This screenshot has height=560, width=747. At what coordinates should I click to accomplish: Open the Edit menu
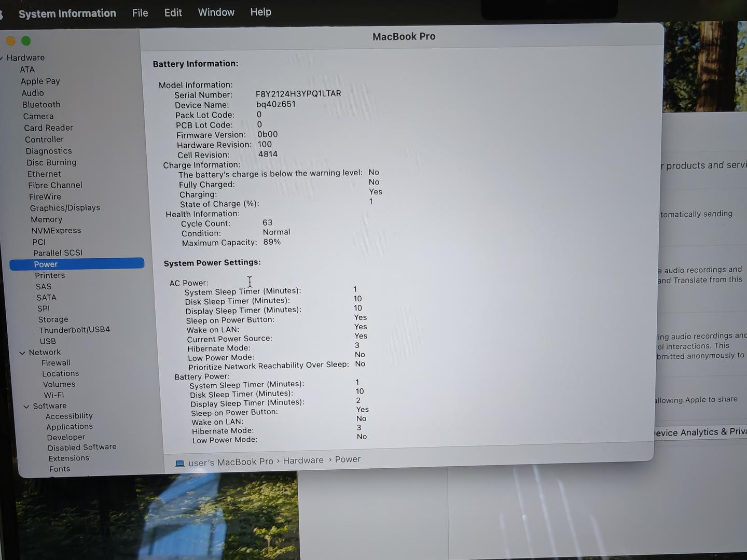173,12
